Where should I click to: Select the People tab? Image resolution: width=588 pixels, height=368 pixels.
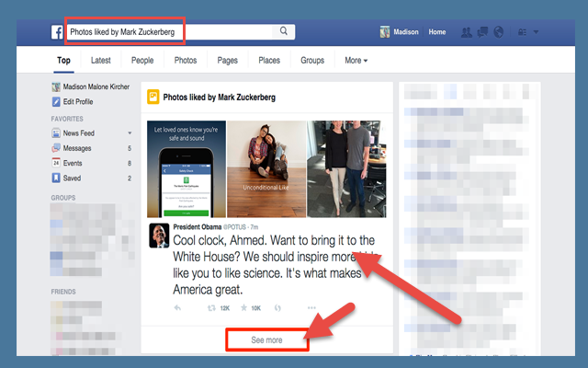click(x=142, y=61)
